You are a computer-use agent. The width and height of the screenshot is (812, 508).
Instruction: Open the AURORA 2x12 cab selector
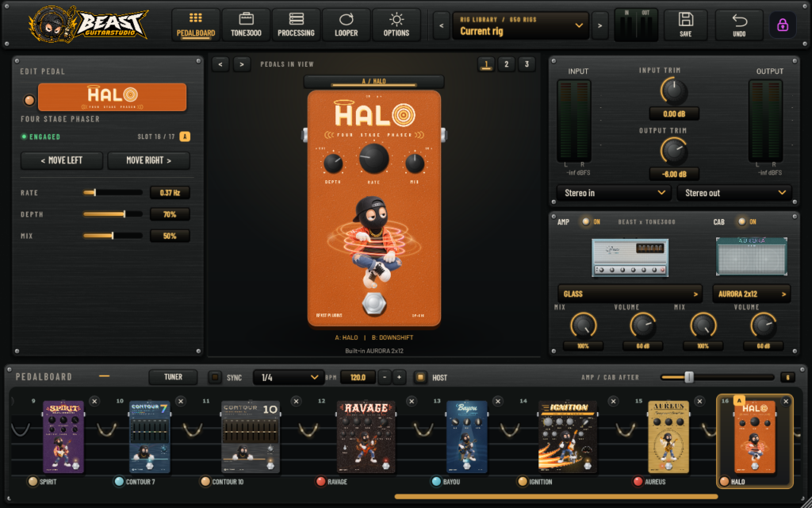[x=752, y=294]
